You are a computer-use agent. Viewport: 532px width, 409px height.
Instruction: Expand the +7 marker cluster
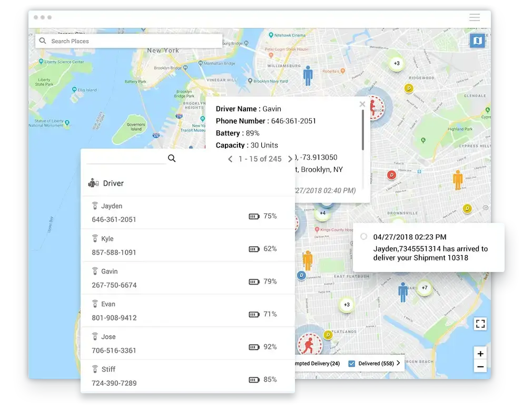(425, 288)
